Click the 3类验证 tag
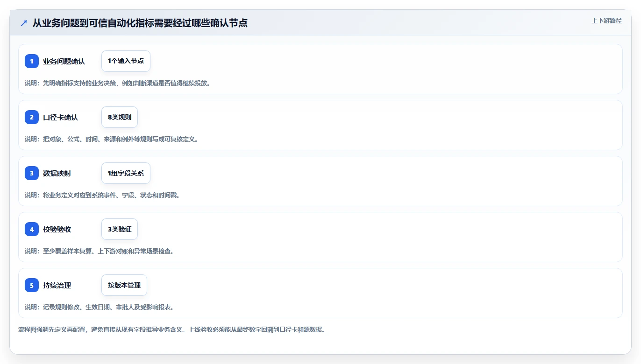Screen dimensions: 641x364 (120, 229)
